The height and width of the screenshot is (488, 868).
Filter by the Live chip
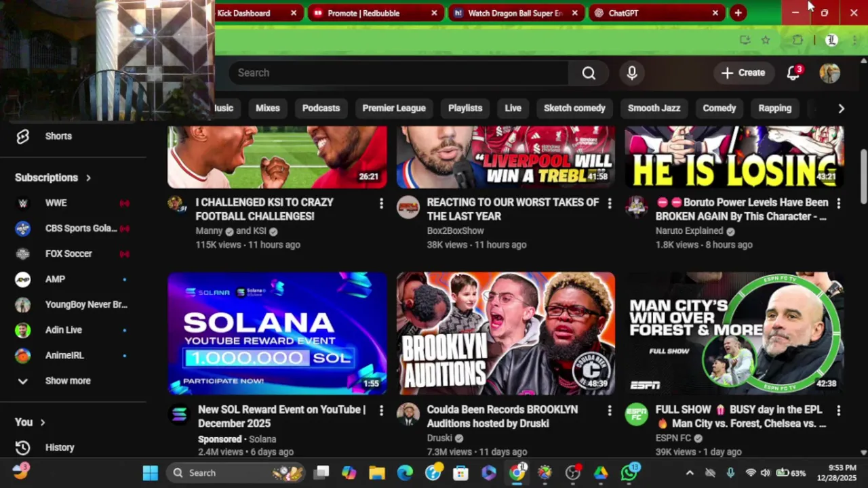click(513, 108)
